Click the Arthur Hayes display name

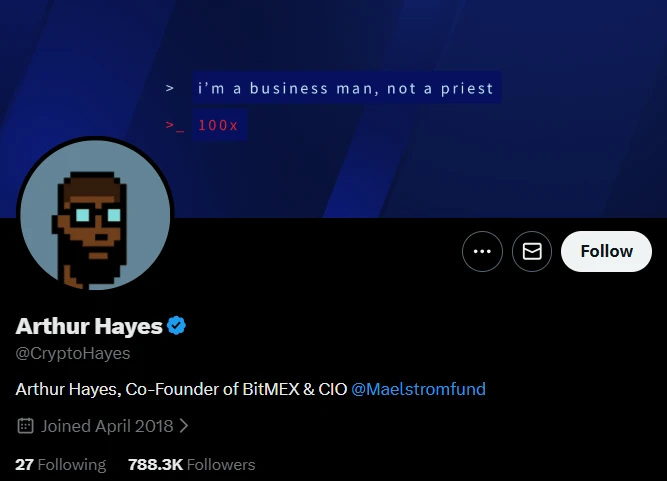(89, 326)
